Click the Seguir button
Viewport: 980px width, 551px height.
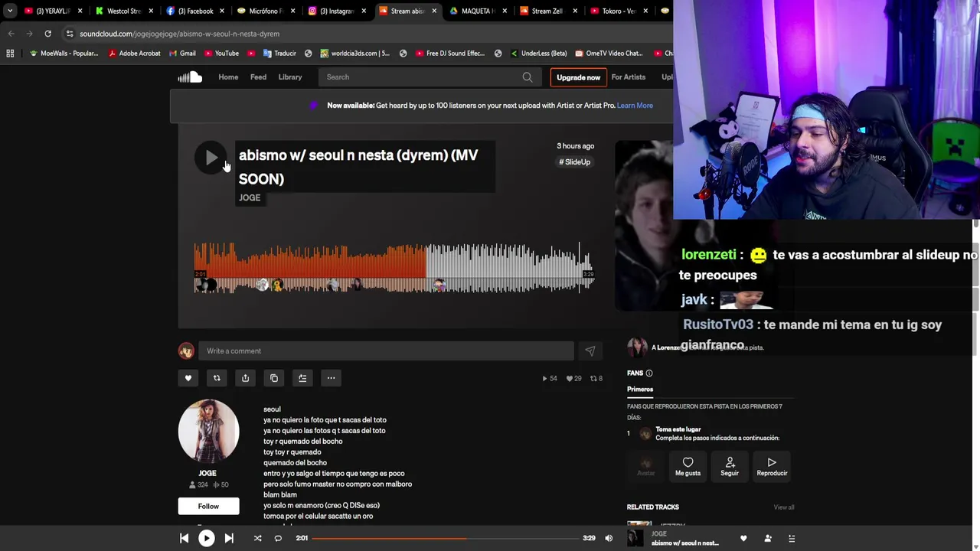click(730, 466)
